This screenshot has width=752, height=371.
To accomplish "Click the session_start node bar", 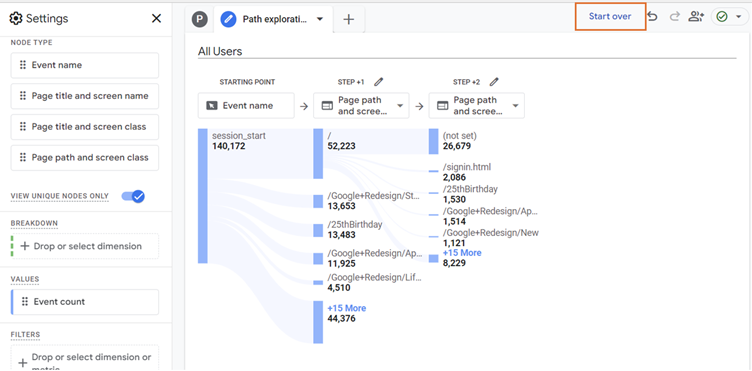I will point(203,196).
